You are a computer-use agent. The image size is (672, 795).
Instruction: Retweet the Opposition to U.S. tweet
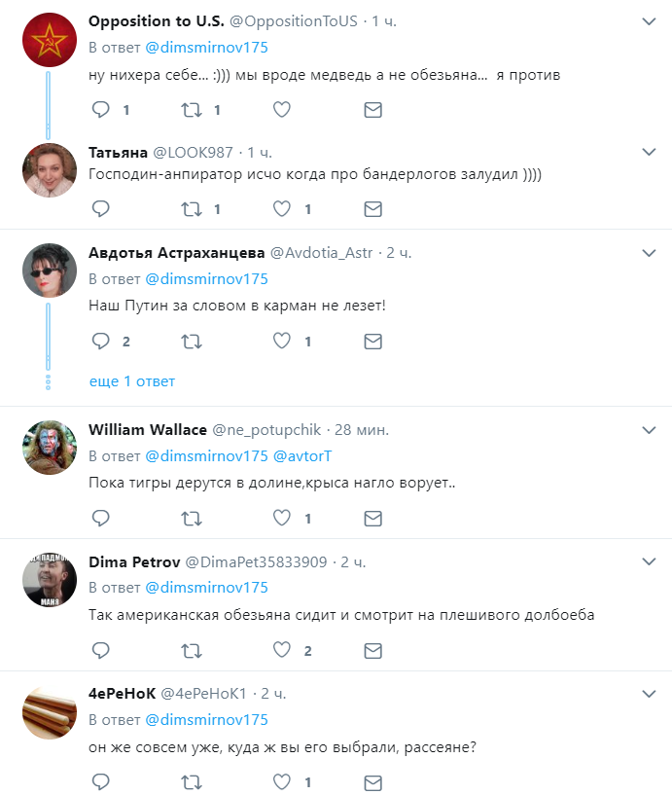(192, 110)
